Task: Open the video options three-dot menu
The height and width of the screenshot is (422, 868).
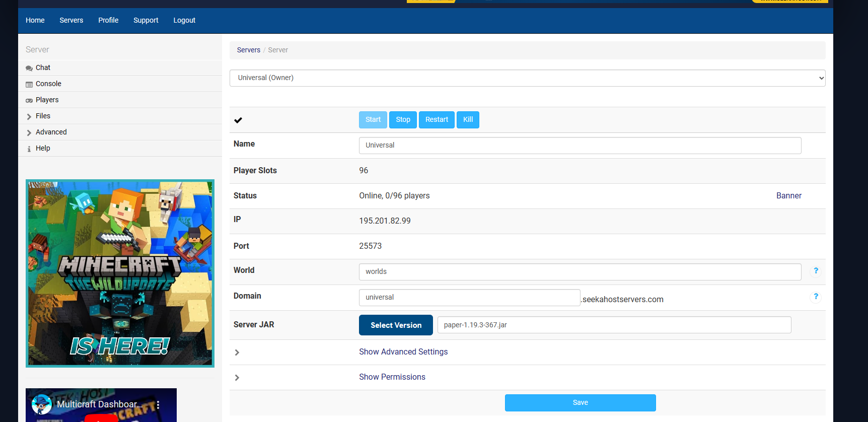Action: tap(158, 404)
